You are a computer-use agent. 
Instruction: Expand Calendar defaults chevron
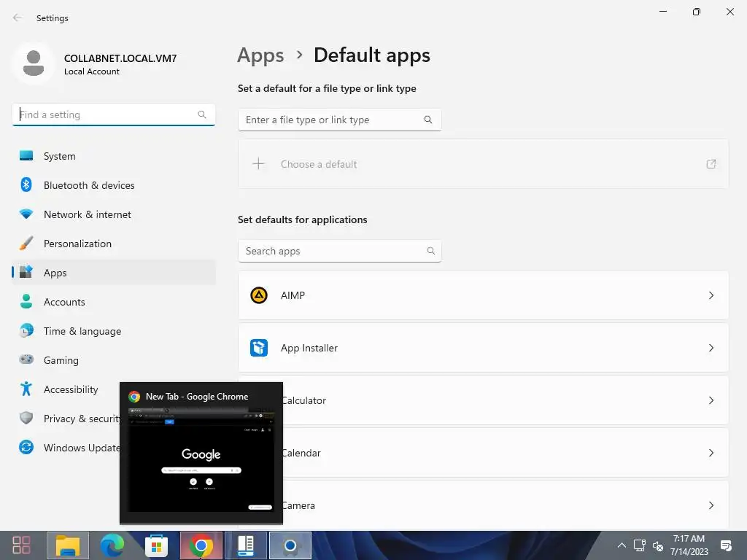pos(711,452)
